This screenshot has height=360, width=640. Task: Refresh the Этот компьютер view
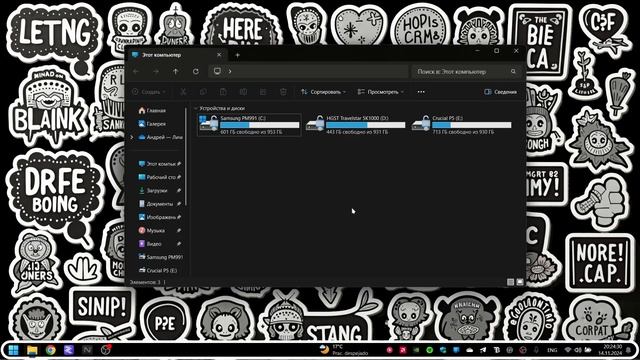pyautogui.click(x=196, y=71)
